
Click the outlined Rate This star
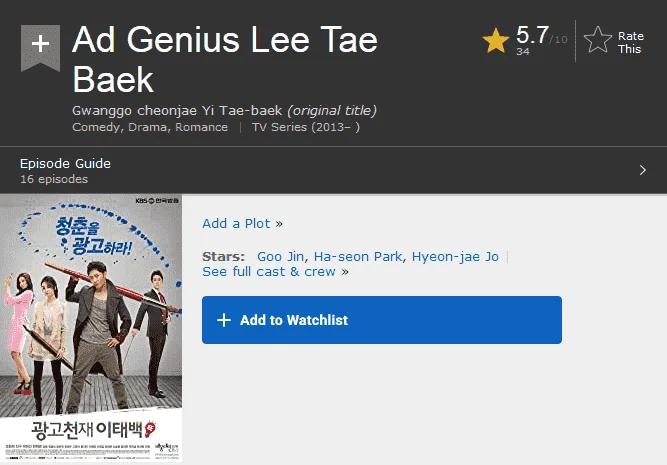598,40
